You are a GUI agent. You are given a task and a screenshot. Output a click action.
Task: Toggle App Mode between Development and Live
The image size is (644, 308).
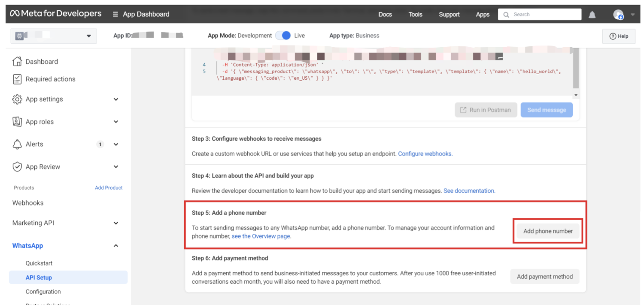[x=283, y=36]
